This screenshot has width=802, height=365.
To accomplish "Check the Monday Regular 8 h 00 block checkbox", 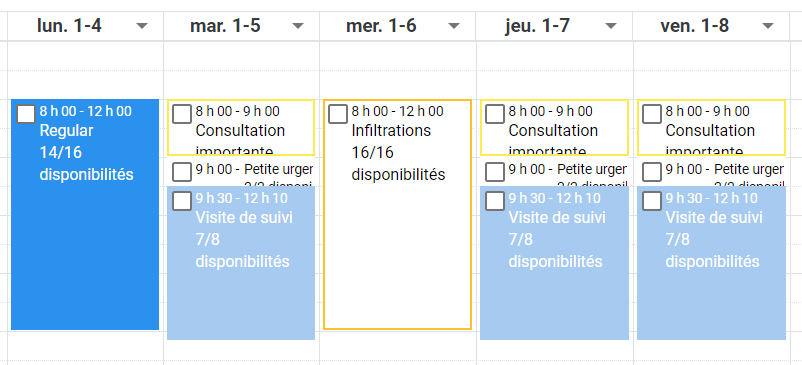I will coord(26,114).
